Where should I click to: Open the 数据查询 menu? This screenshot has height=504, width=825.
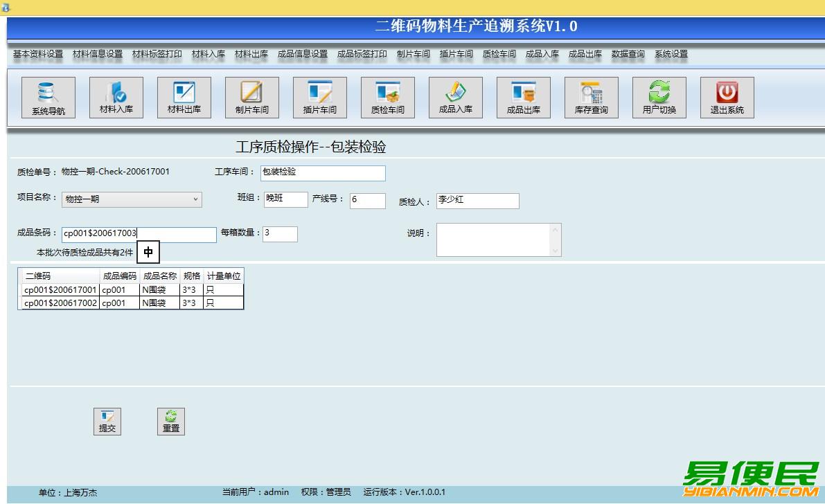click(x=628, y=54)
